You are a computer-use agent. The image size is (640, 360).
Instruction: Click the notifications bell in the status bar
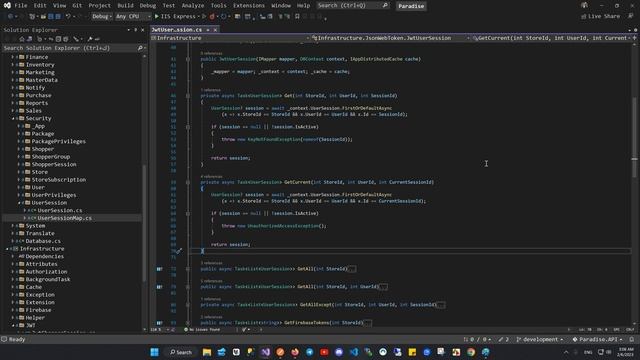[x=632, y=339]
